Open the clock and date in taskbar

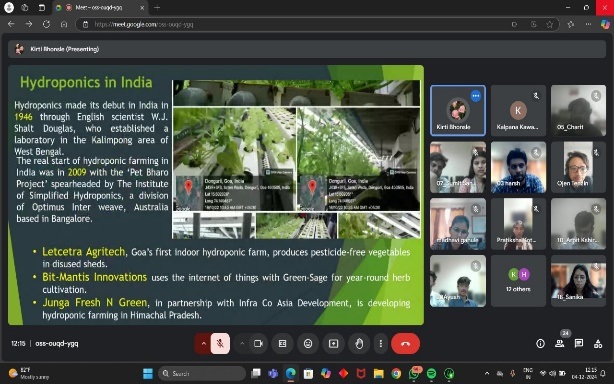pyautogui.click(x=584, y=373)
